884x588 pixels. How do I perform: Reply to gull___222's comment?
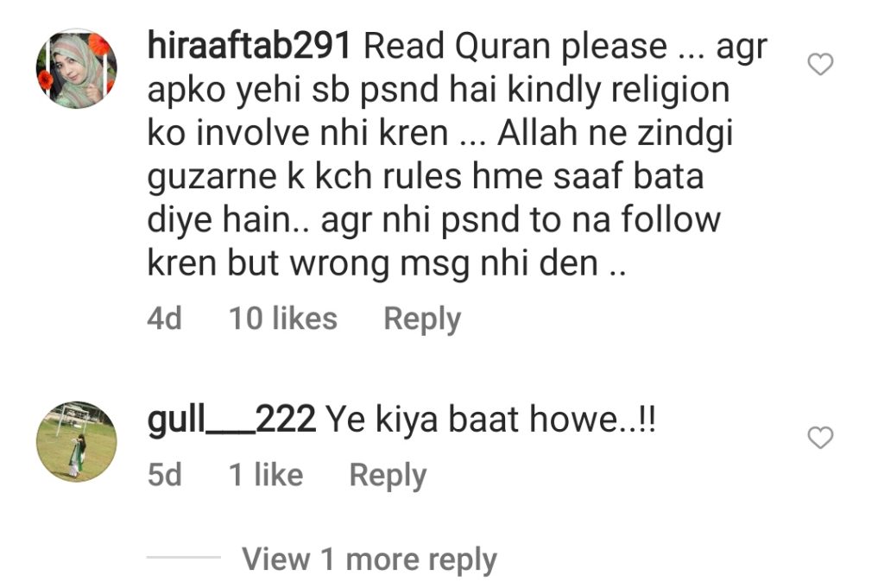(x=388, y=475)
